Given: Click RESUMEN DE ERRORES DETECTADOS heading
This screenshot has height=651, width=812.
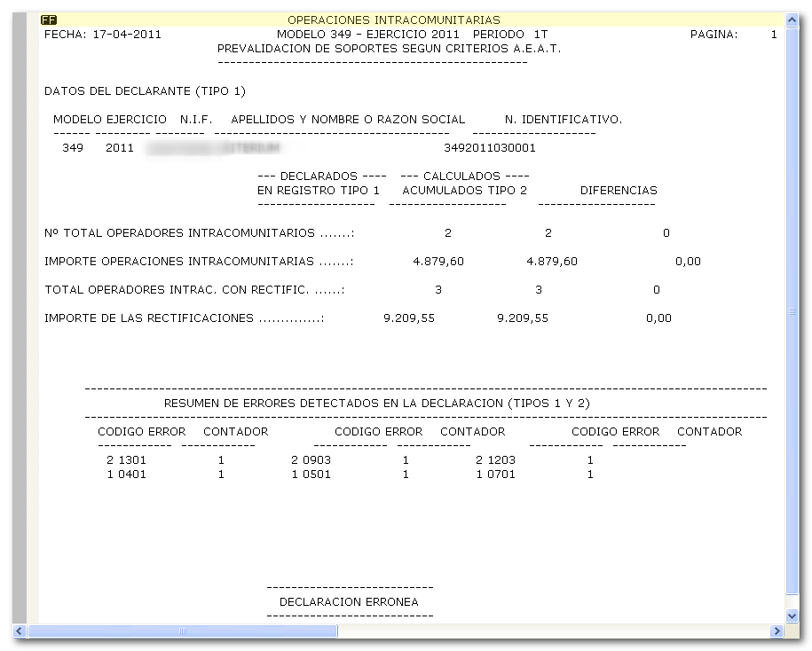Looking at the screenshot, I should pyautogui.click(x=377, y=404).
